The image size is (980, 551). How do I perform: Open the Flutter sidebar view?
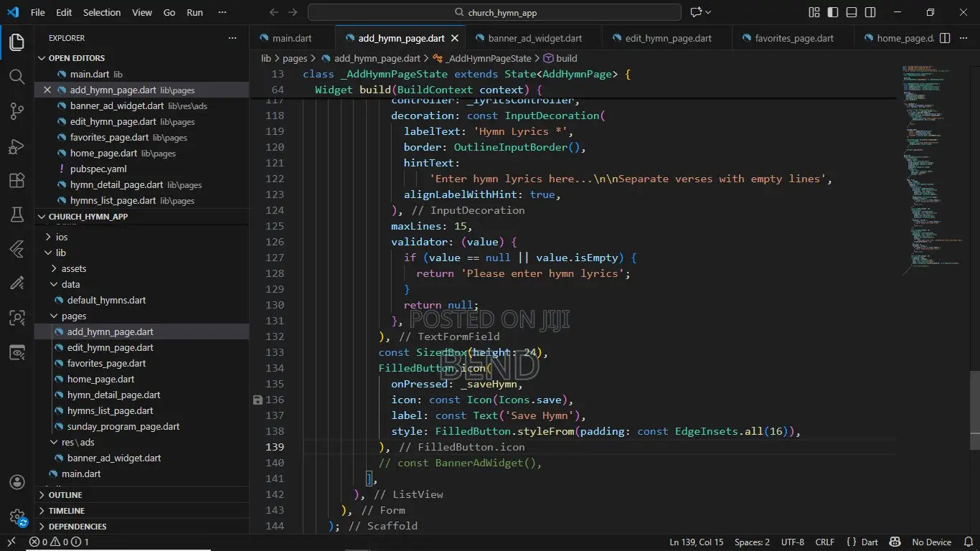17,249
